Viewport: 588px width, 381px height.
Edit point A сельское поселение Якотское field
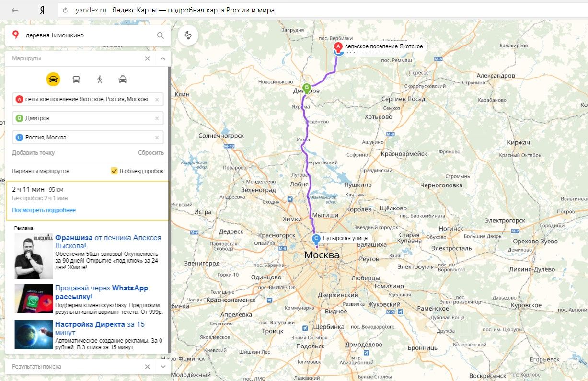tap(88, 99)
